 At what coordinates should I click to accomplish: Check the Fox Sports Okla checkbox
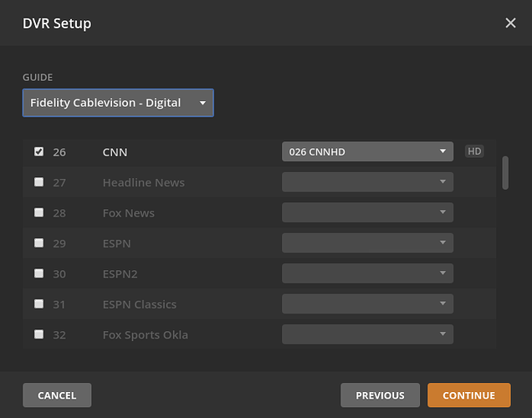39,334
